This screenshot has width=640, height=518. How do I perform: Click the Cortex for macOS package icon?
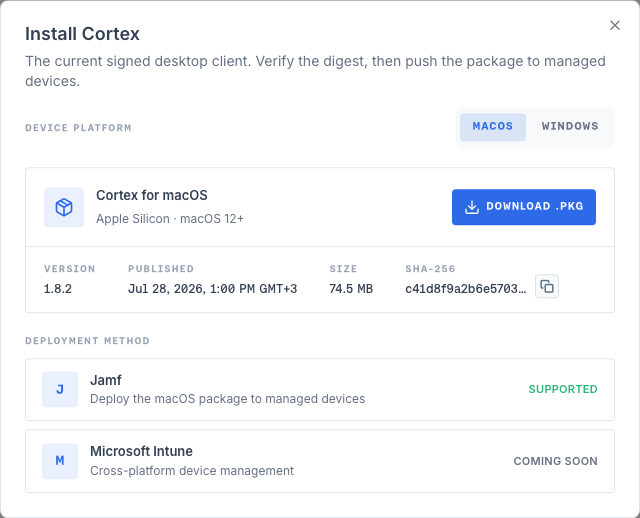coord(64,207)
